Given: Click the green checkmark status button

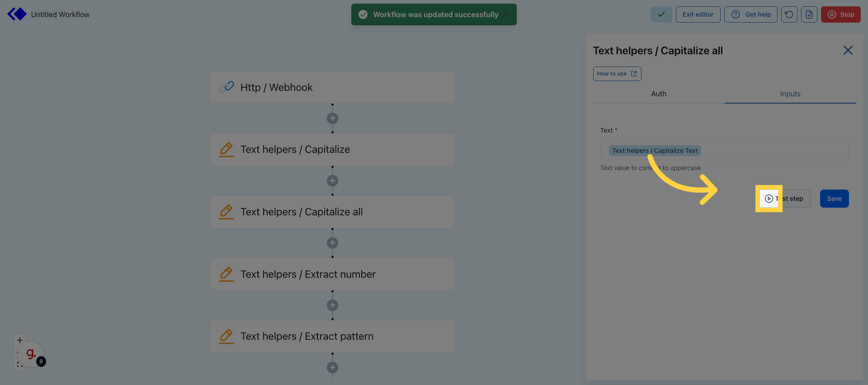Looking at the screenshot, I should tap(661, 14).
